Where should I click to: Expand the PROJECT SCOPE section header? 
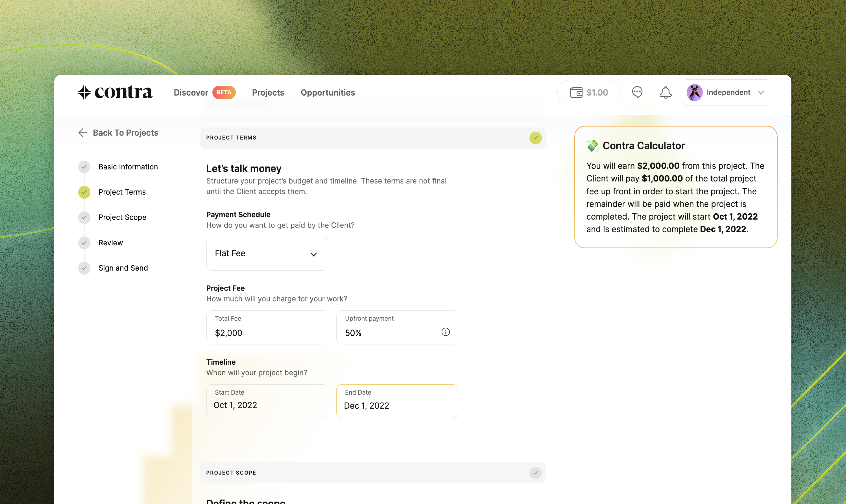[x=373, y=473]
